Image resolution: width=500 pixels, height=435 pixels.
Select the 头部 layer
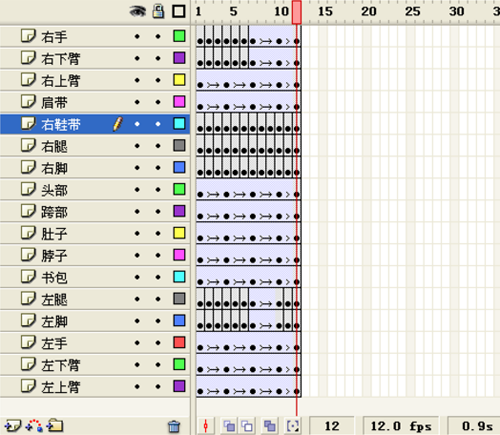point(95,190)
